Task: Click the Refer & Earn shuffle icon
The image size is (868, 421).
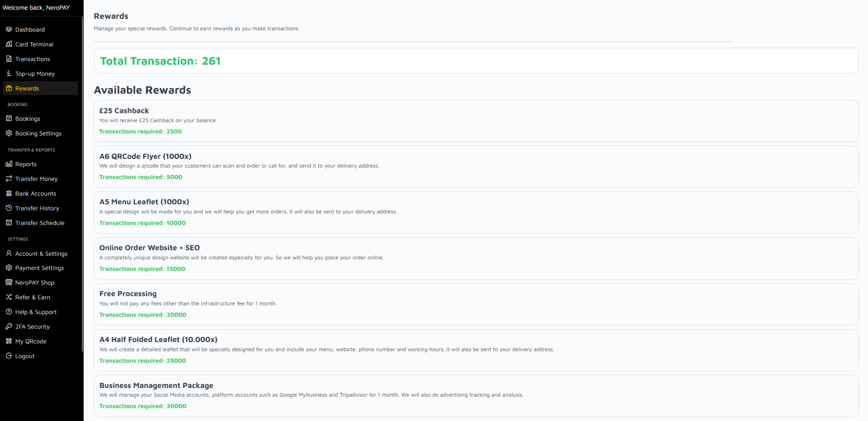Action: coord(9,297)
